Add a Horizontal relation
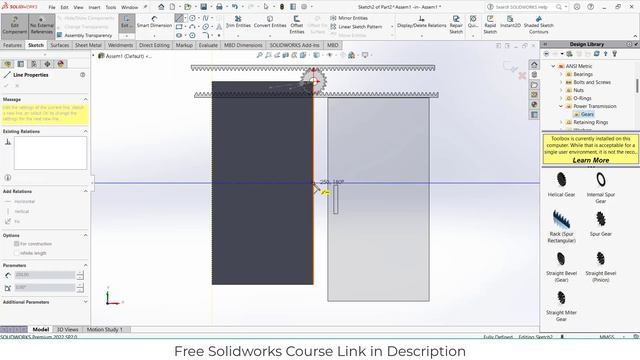Viewport: 640px width, 360px height. [20, 202]
